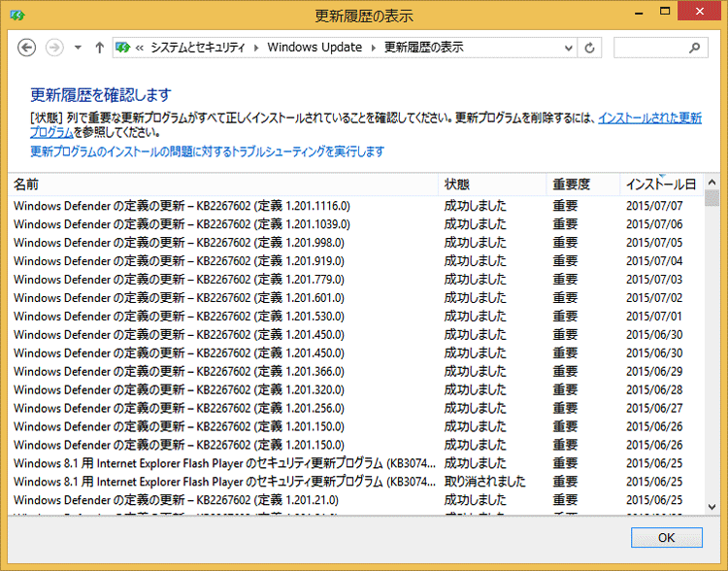Expand the address bar history dropdown
The width and height of the screenshot is (728, 571).
click(568, 48)
